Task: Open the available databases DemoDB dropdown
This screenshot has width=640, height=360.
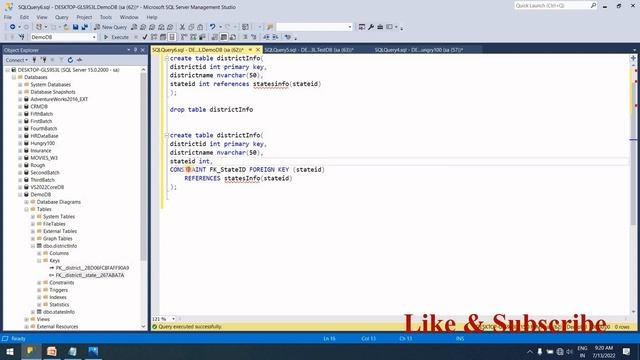Action: click(x=94, y=37)
